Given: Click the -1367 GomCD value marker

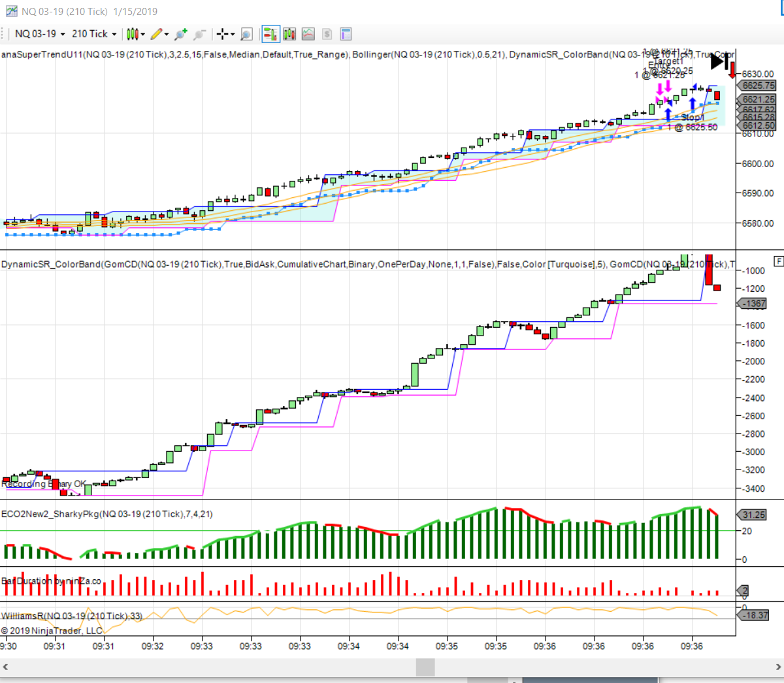Looking at the screenshot, I should [x=753, y=304].
